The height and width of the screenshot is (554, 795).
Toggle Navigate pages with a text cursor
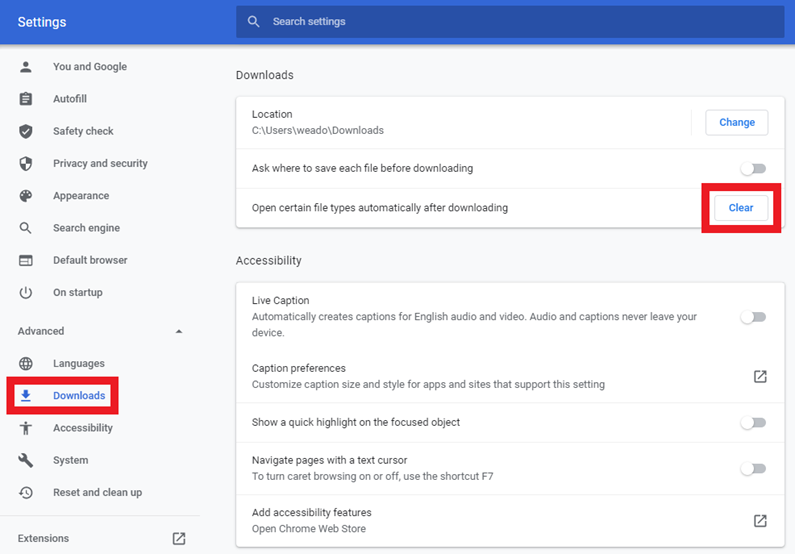tap(753, 468)
